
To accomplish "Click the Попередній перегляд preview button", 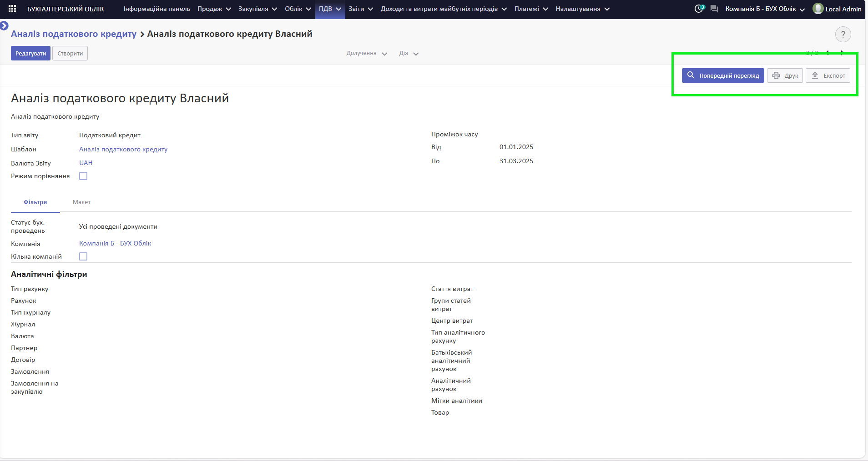I will point(723,75).
